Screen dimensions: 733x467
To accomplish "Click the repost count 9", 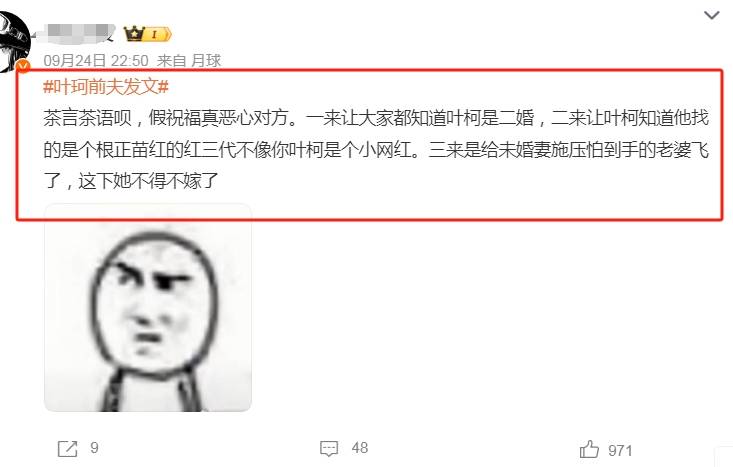I will (94, 448).
